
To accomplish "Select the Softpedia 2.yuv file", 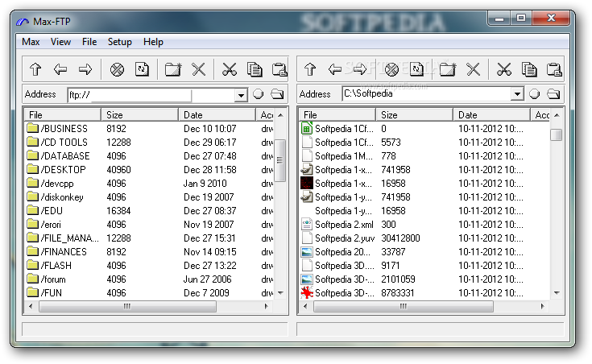I will pos(338,238).
